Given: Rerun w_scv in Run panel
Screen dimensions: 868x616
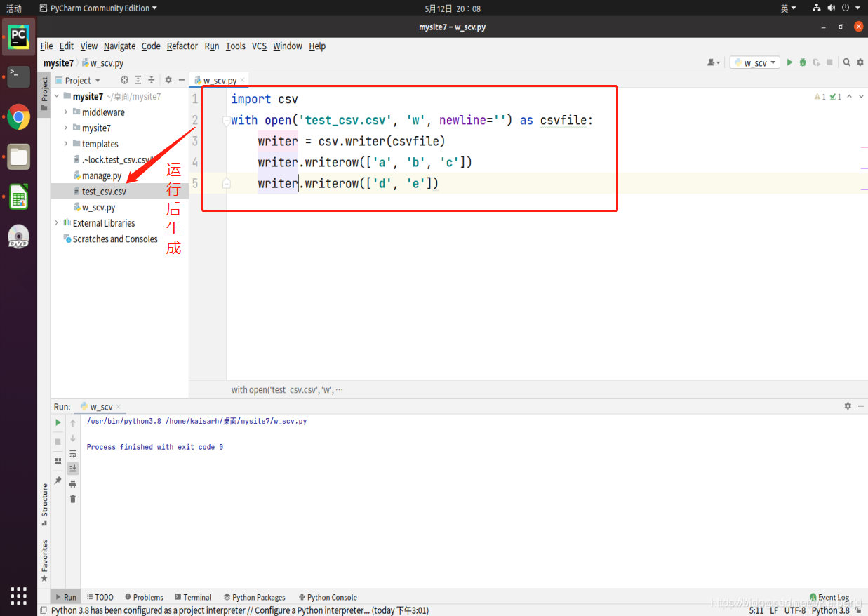Looking at the screenshot, I should point(58,422).
